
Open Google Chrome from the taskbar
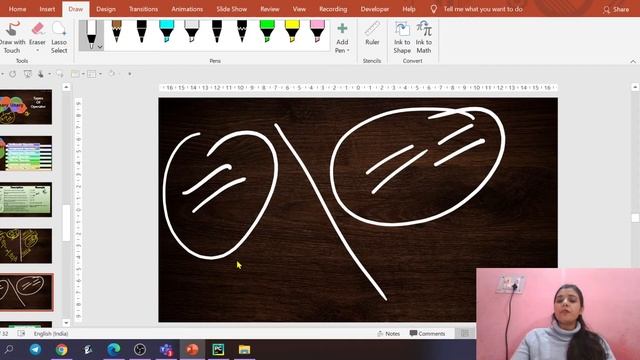tap(61, 349)
